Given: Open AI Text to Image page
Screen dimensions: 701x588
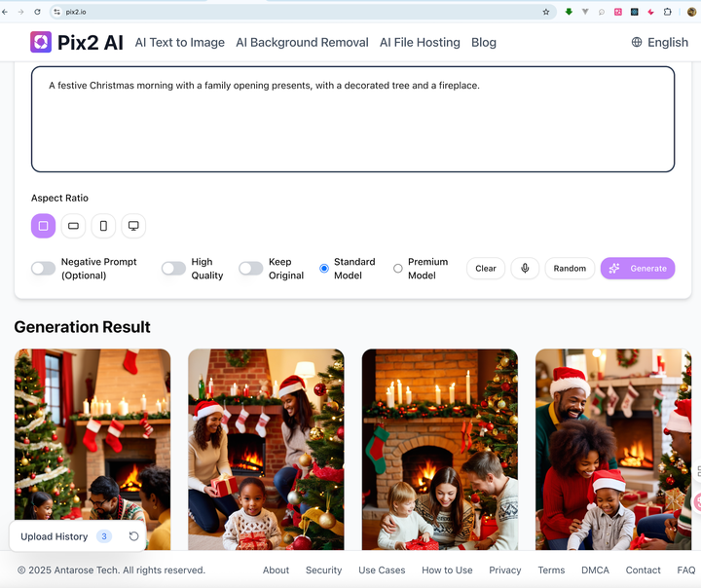Looking at the screenshot, I should [180, 42].
